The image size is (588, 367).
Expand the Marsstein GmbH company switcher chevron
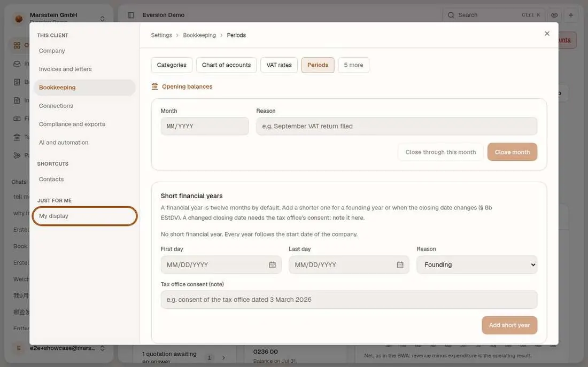(103, 18)
